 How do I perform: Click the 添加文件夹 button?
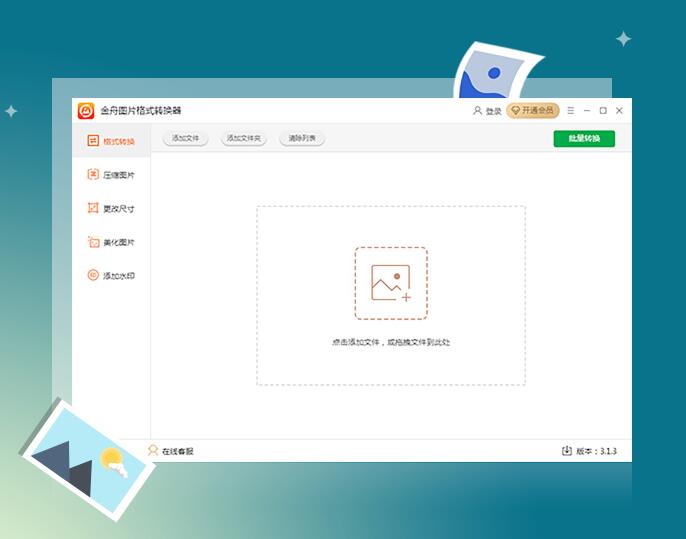(244, 138)
